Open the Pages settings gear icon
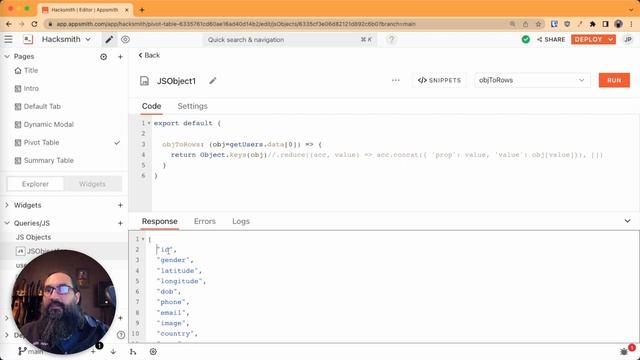Viewport: 640px width, 360px height. 104,57
